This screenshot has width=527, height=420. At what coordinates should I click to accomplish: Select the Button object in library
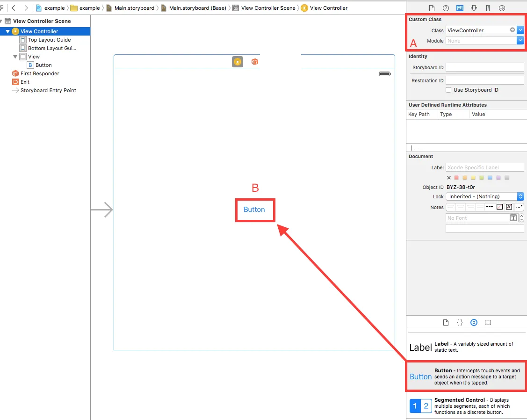[467, 377]
